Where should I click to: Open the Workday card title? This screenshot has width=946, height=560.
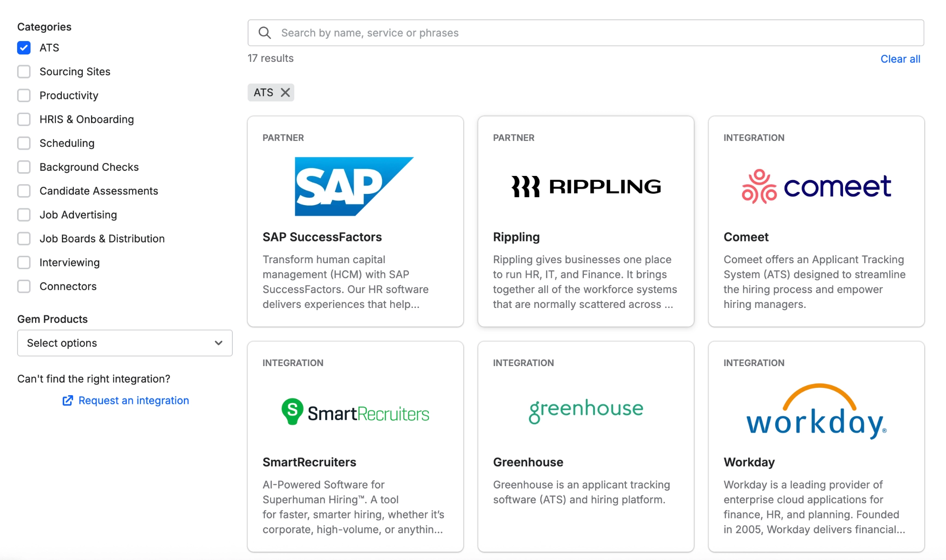(x=749, y=462)
